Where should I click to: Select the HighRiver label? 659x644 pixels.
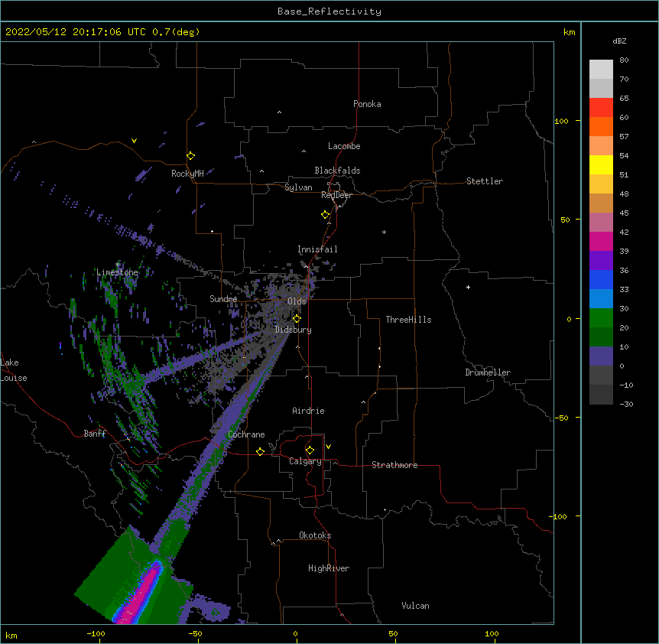coord(329,568)
